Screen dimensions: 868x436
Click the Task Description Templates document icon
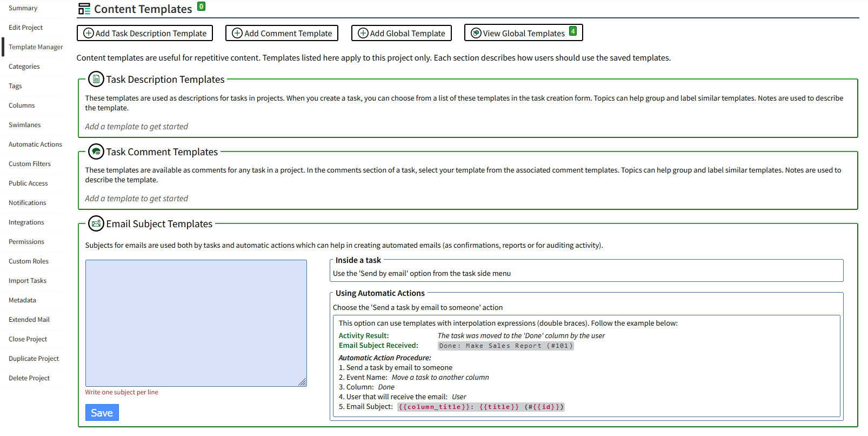point(96,79)
